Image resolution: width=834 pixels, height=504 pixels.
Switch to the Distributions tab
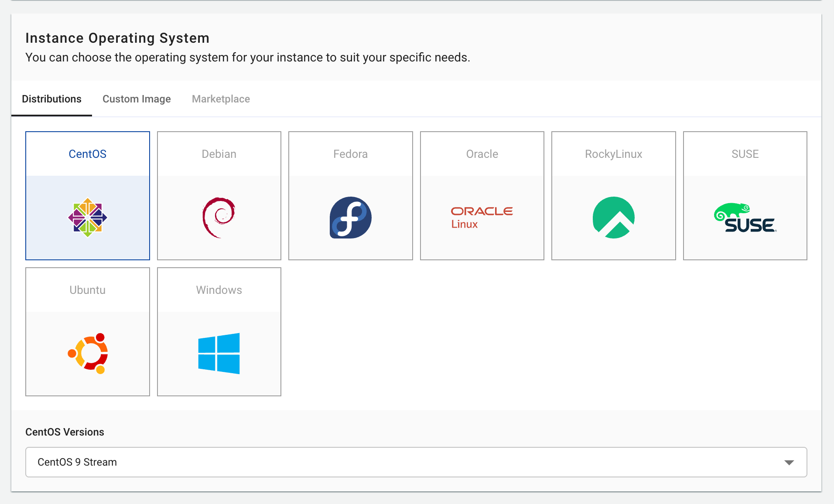click(x=51, y=99)
